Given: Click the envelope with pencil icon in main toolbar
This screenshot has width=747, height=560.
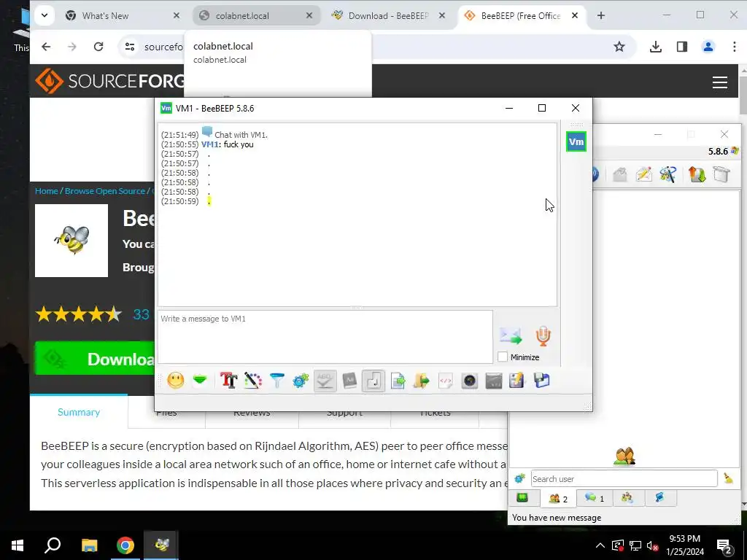Looking at the screenshot, I should pyautogui.click(x=643, y=174).
